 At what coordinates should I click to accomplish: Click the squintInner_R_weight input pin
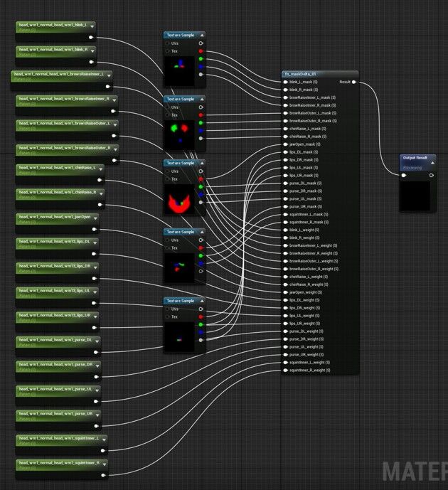[x=285, y=370]
